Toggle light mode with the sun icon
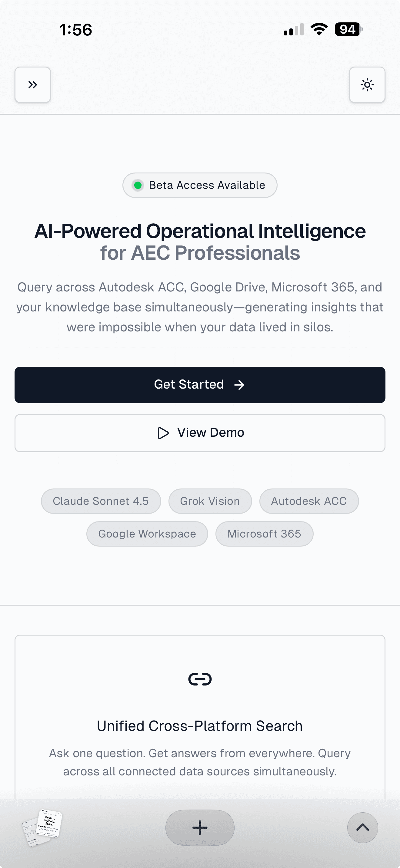The width and height of the screenshot is (400, 868). [x=367, y=84]
